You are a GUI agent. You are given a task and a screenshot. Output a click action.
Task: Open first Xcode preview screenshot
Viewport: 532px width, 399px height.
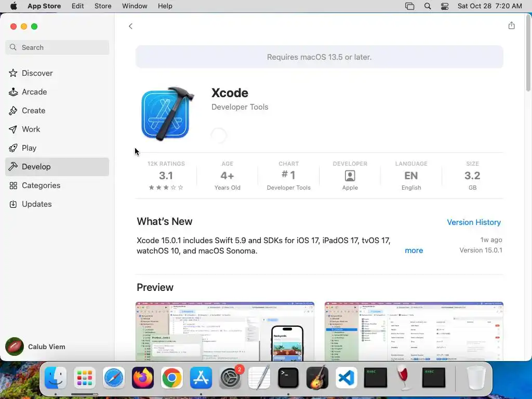click(x=224, y=331)
